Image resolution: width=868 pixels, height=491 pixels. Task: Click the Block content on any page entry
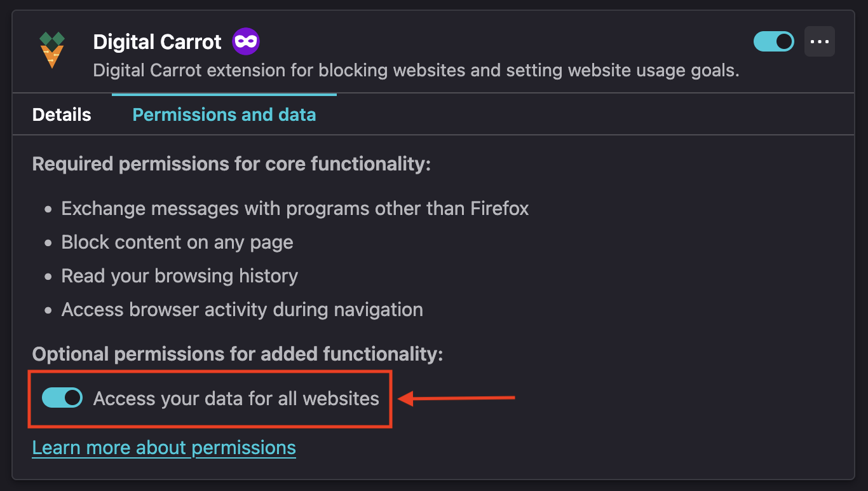click(177, 242)
